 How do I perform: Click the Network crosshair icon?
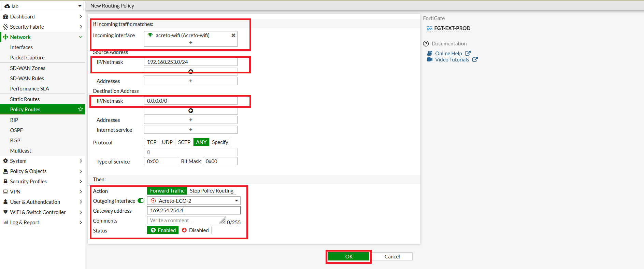pos(5,37)
